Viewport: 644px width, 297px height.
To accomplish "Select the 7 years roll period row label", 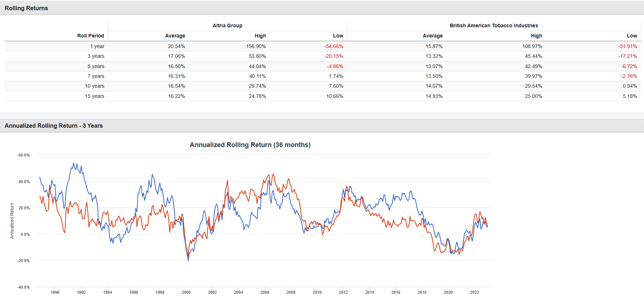I will (x=96, y=76).
